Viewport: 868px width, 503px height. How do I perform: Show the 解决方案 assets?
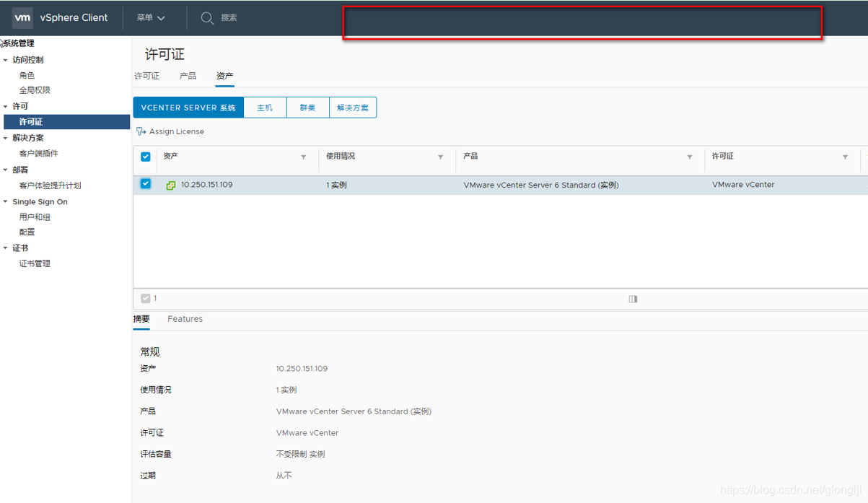(353, 108)
